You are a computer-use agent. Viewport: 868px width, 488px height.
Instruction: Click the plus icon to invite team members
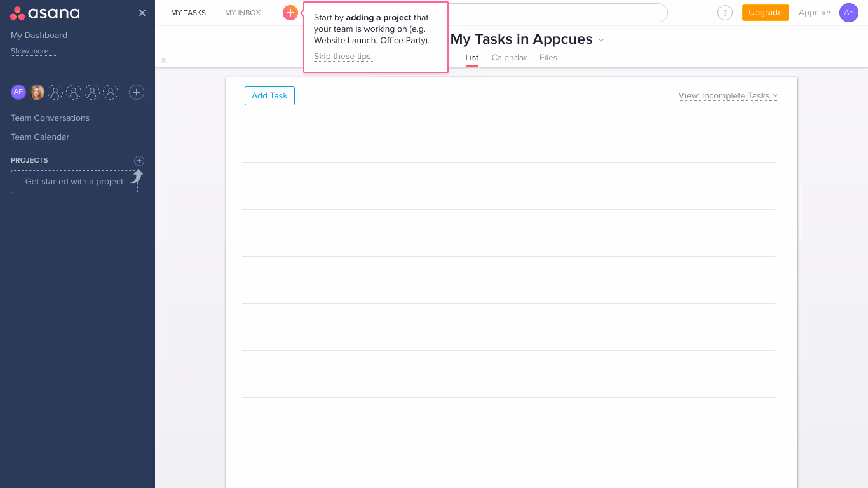point(137,92)
